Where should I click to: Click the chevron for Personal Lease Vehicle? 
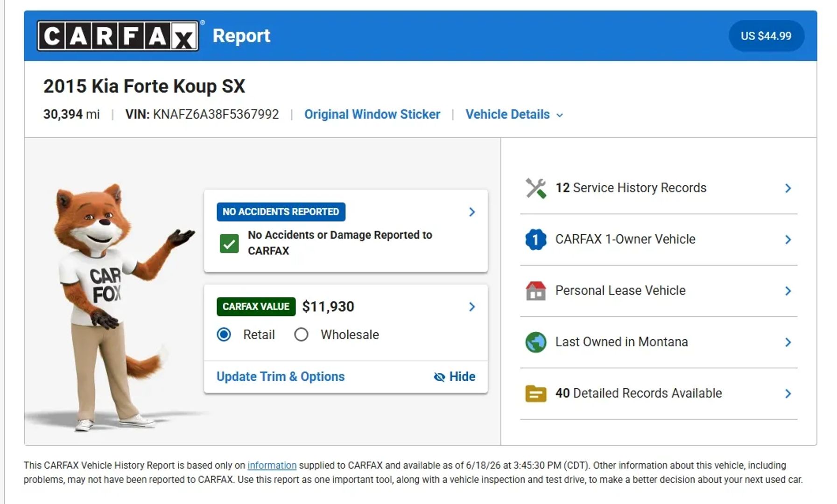click(x=788, y=291)
